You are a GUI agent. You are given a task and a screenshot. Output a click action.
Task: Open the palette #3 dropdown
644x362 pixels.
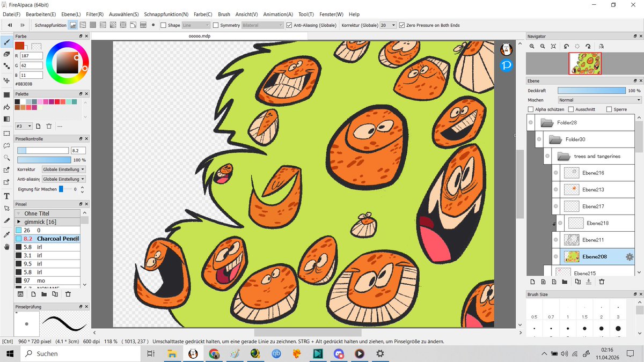click(x=24, y=126)
